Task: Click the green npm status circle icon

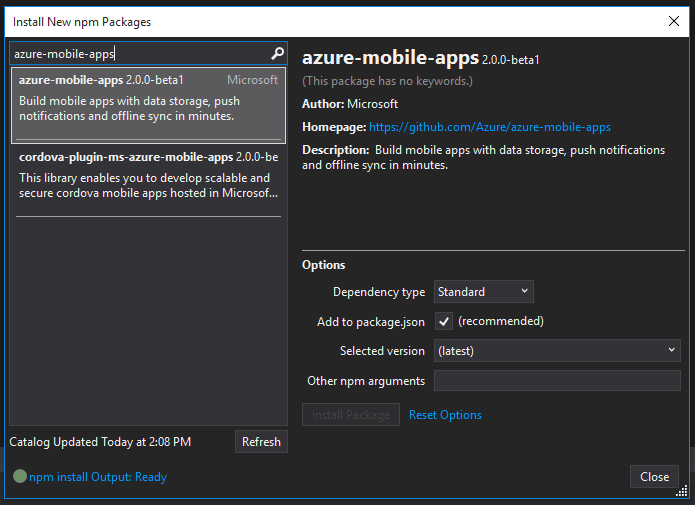Action: point(19,477)
